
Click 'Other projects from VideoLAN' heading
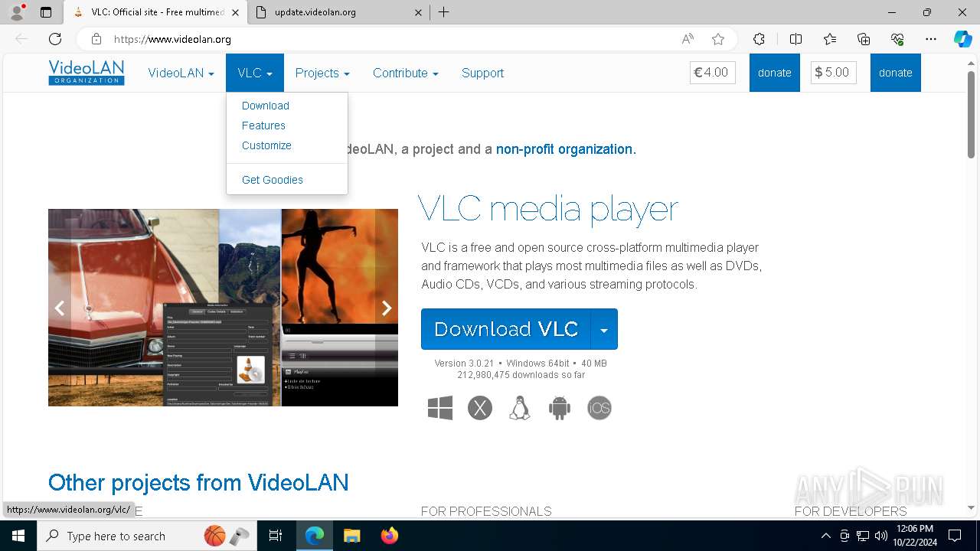click(x=198, y=483)
